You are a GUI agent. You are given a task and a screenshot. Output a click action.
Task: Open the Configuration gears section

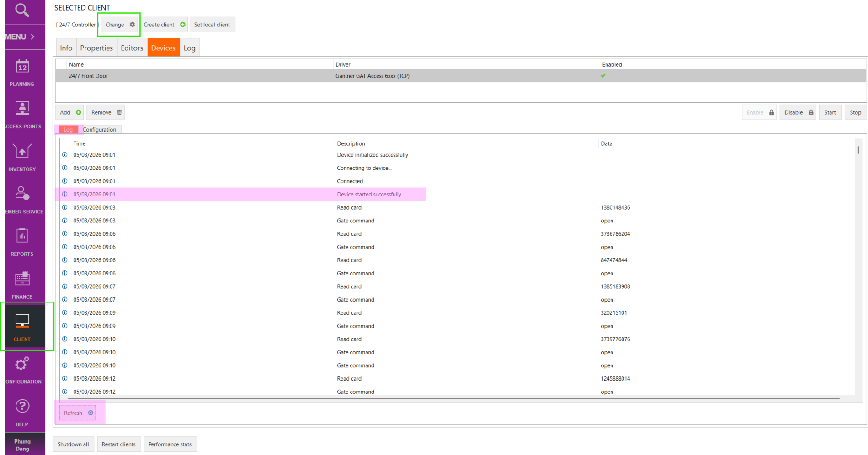(x=22, y=370)
